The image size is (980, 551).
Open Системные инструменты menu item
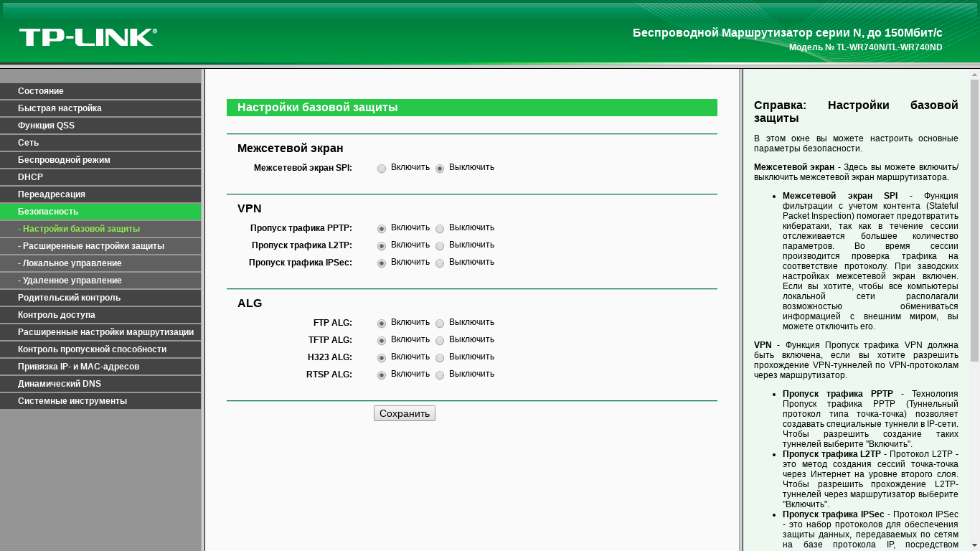(100, 401)
